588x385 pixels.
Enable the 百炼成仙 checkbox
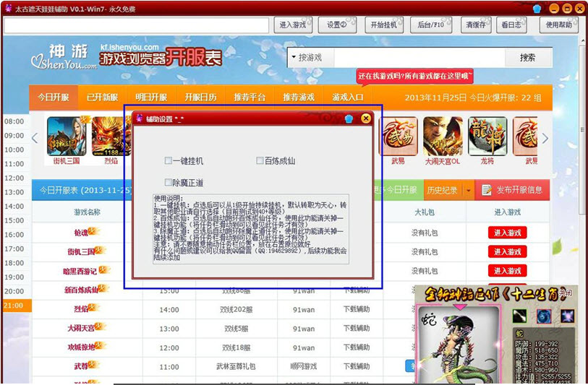[x=260, y=160]
